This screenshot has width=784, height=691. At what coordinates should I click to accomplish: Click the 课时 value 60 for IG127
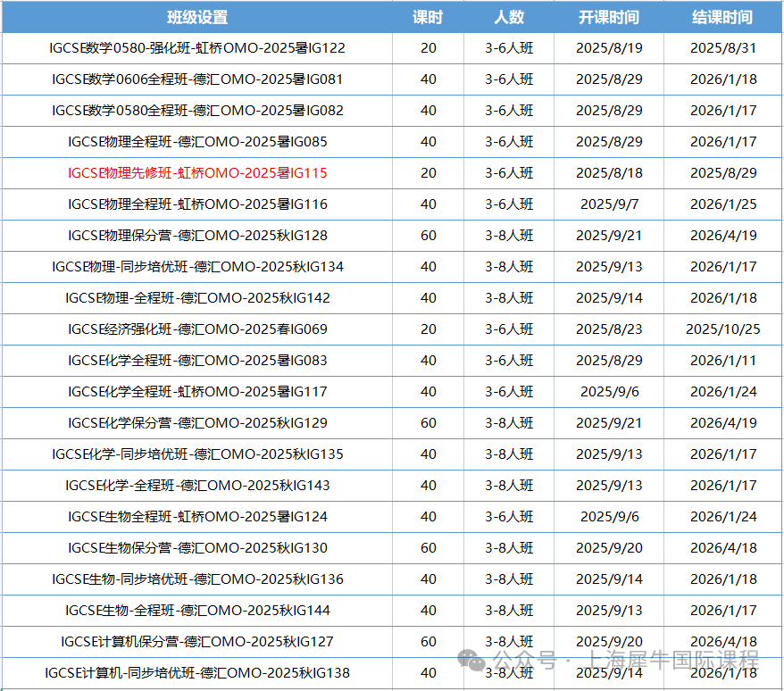click(428, 642)
